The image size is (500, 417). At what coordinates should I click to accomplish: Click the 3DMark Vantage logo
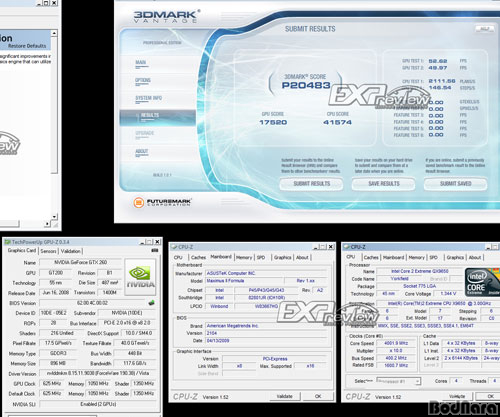pyautogui.click(x=166, y=16)
